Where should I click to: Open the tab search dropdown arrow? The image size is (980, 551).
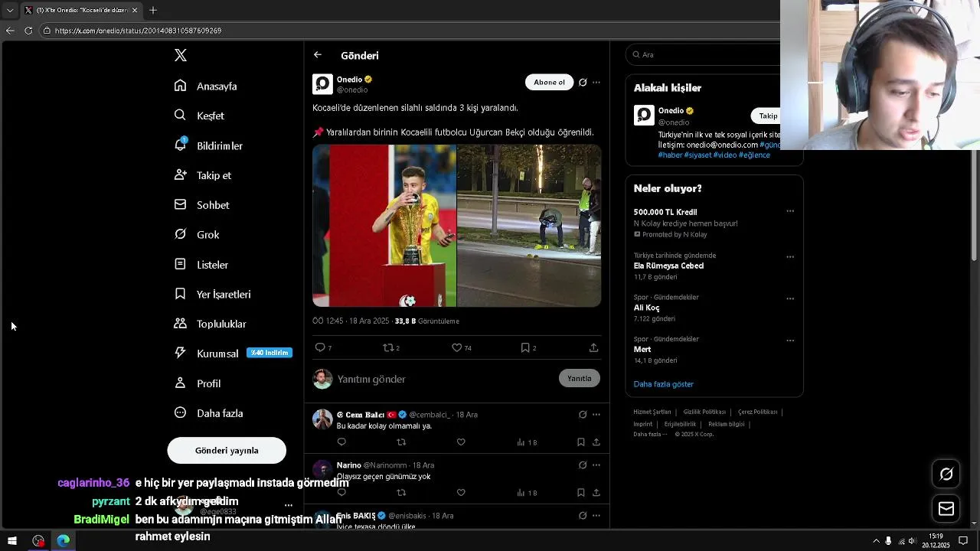click(9, 10)
